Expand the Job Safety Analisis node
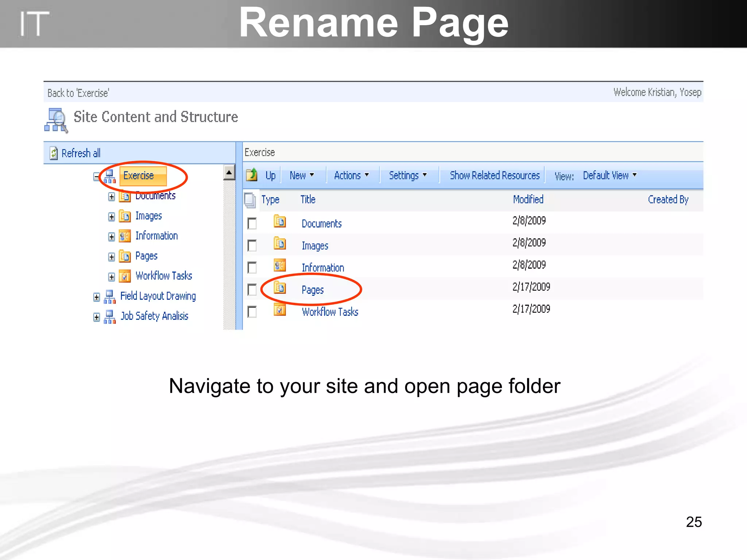The image size is (747, 560). click(x=96, y=317)
